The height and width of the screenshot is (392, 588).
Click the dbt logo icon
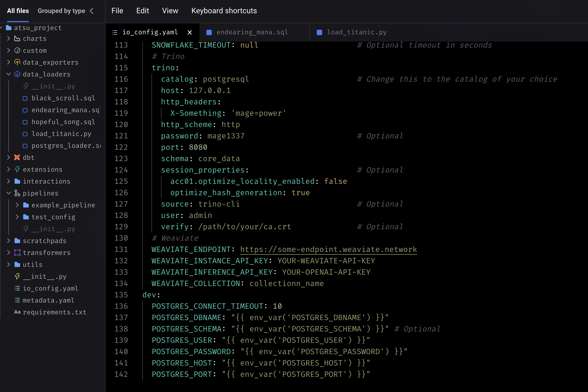click(17, 158)
